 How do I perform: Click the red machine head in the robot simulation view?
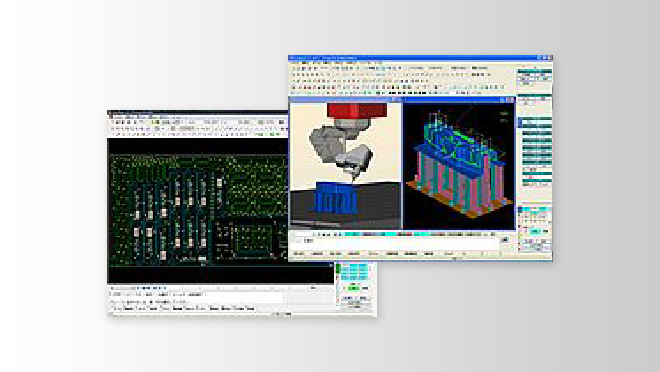(357, 110)
